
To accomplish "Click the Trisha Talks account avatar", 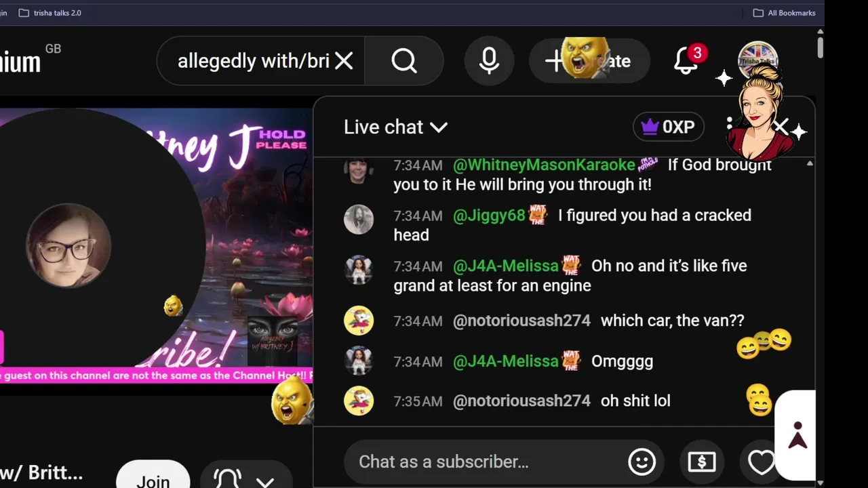I will tap(757, 61).
